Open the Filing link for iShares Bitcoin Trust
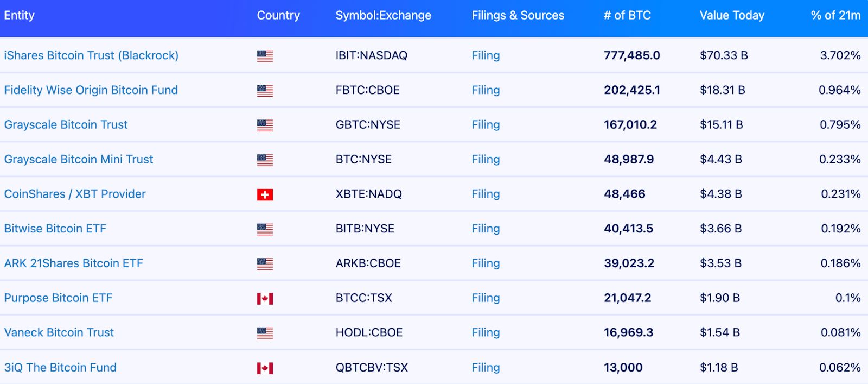The width and height of the screenshot is (868, 384). click(x=485, y=55)
